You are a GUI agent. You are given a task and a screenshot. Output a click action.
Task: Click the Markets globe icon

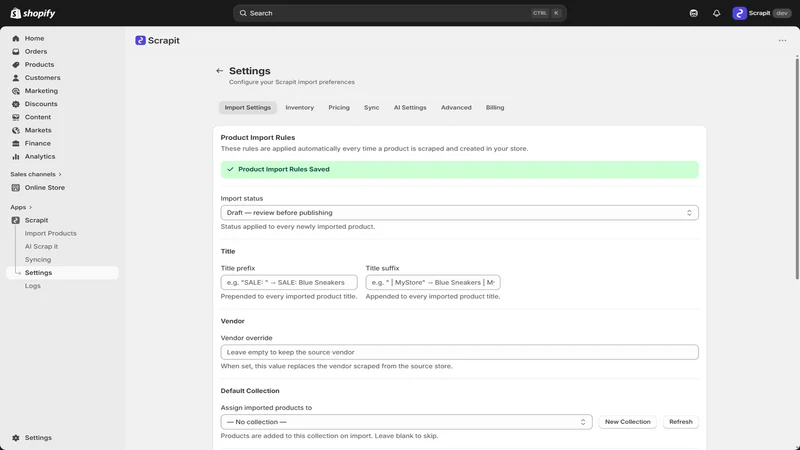click(x=16, y=131)
